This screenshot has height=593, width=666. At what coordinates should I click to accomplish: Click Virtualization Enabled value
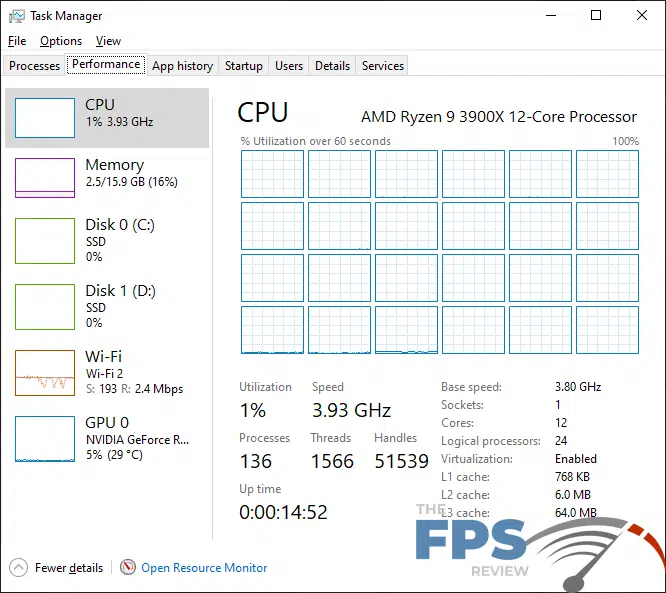click(x=576, y=459)
